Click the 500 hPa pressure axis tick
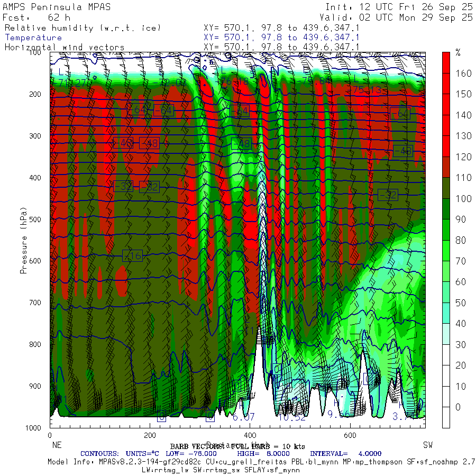This screenshot has height=476, width=476. point(35,219)
